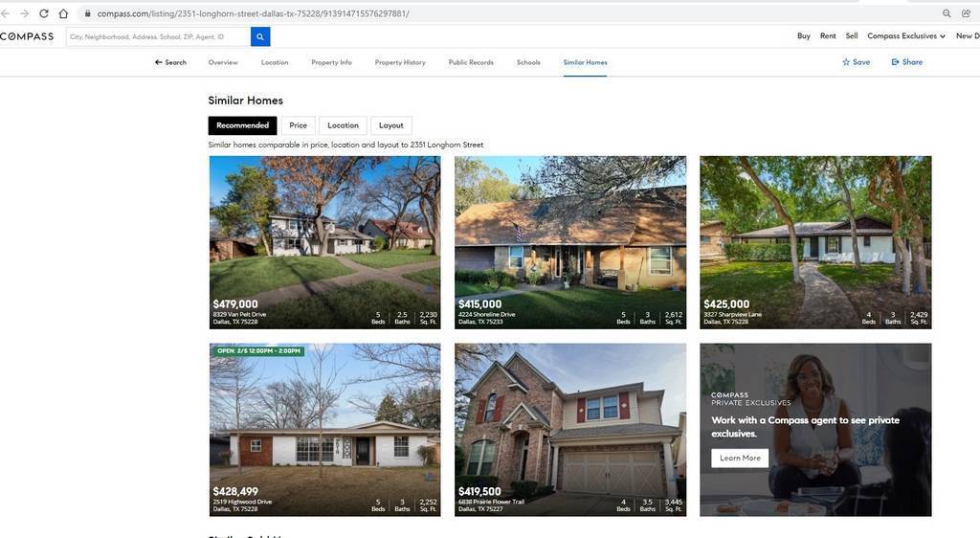Expand the Compass Exclusives dropdown

tap(905, 36)
